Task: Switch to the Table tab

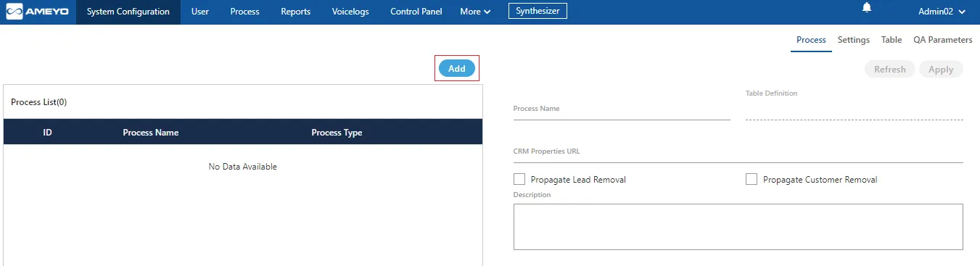Action: 892,40
